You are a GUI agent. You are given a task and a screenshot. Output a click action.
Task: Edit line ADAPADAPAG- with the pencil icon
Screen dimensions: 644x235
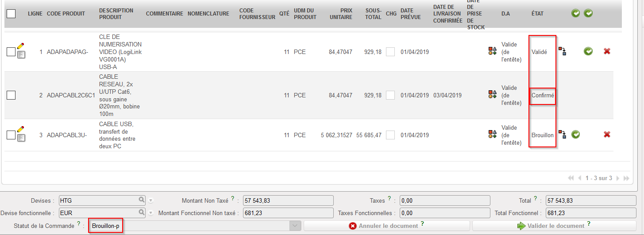(x=20, y=46)
